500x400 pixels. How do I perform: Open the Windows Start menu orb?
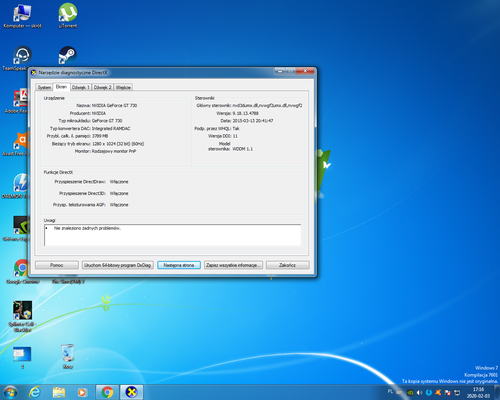pyautogui.click(x=10, y=392)
